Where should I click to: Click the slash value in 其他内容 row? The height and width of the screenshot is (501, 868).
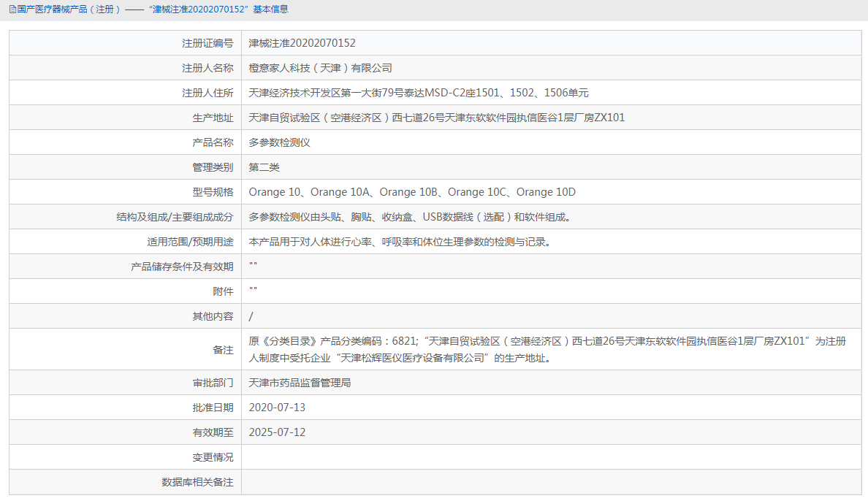[x=251, y=317]
